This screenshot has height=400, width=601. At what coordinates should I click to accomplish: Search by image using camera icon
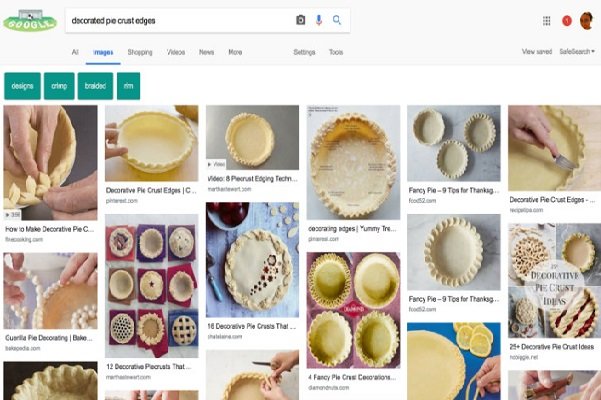(300, 20)
